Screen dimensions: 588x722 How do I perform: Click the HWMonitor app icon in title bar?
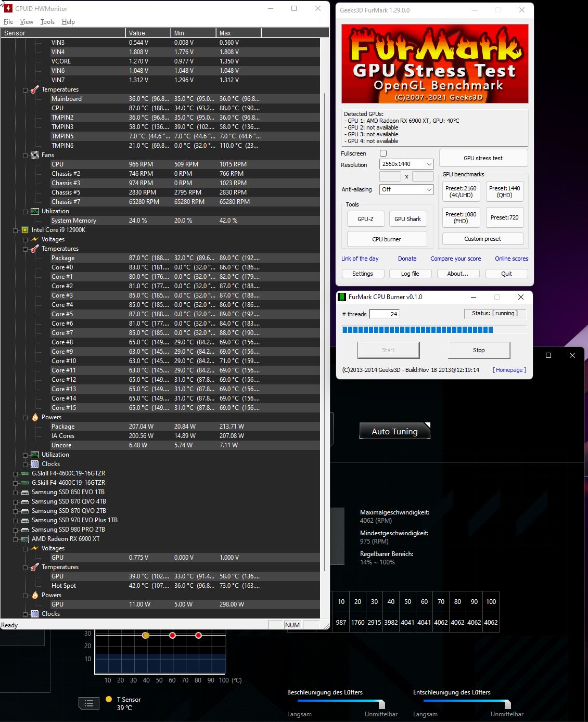point(8,8)
